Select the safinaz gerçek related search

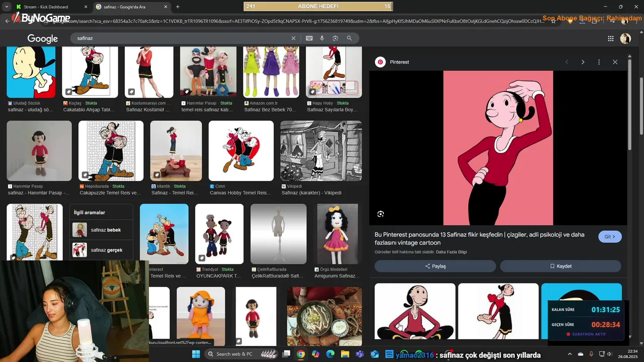click(x=101, y=250)
